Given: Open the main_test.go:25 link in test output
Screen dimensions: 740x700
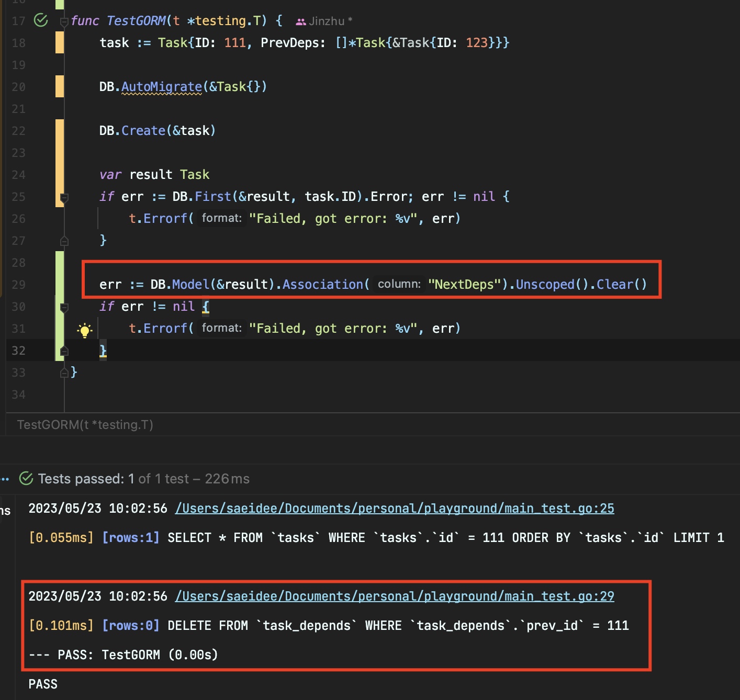Looking at the screenshot, I should tap(395, 508).
